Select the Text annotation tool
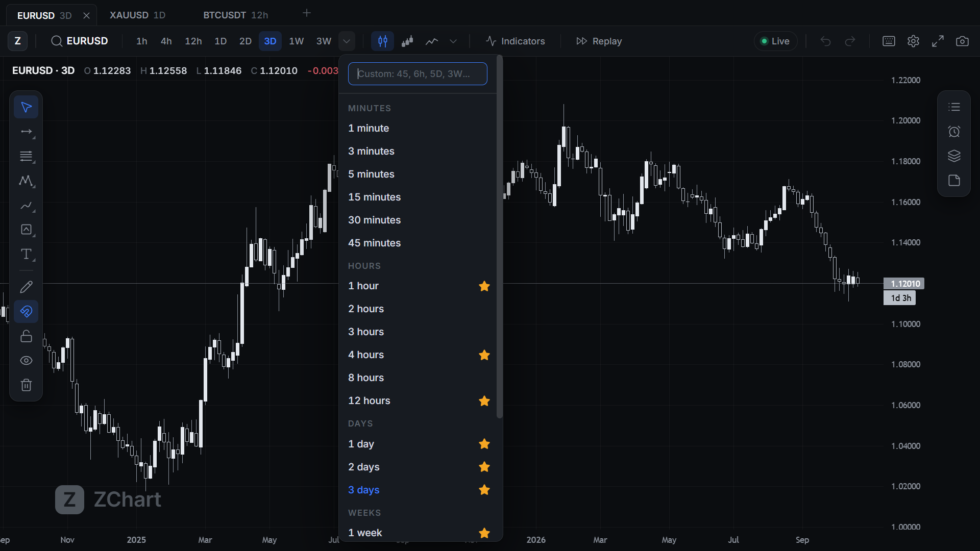This screenshot has width=980, height=551. [x=26, y=254]
